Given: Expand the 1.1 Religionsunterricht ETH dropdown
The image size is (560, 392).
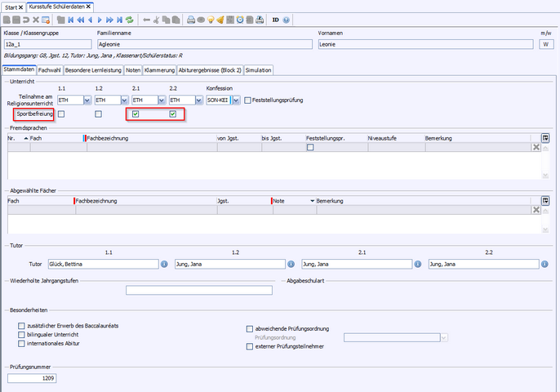Looking at the screenshot, I should [x=87, y=100].
